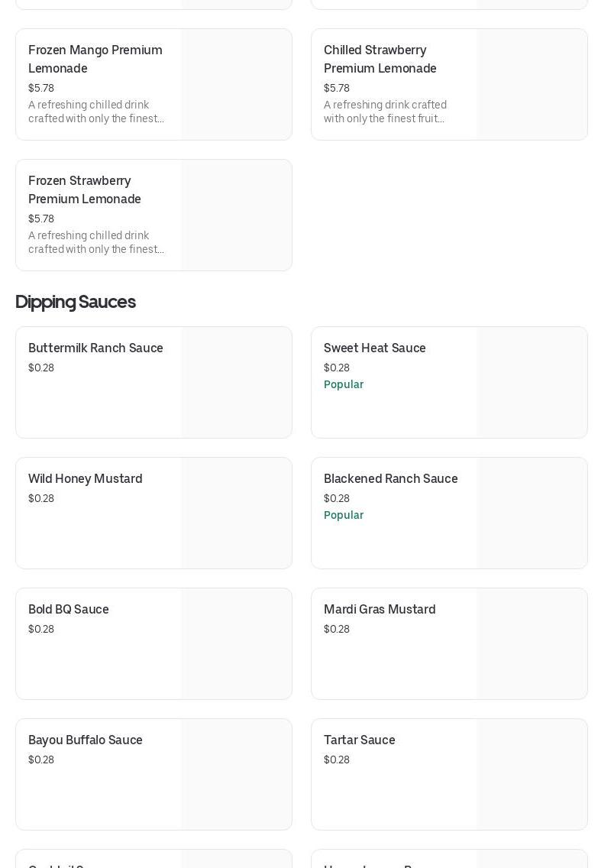Viewport: 614px width, 868px height.
Task: Click the Frozen Strawberry Premium Lemonade description text
Action: tap(96, 242)
